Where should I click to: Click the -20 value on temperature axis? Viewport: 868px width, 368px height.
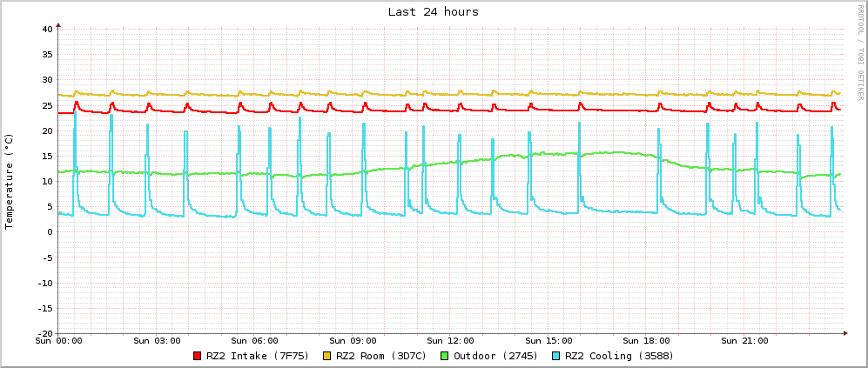tap(45, 334)
